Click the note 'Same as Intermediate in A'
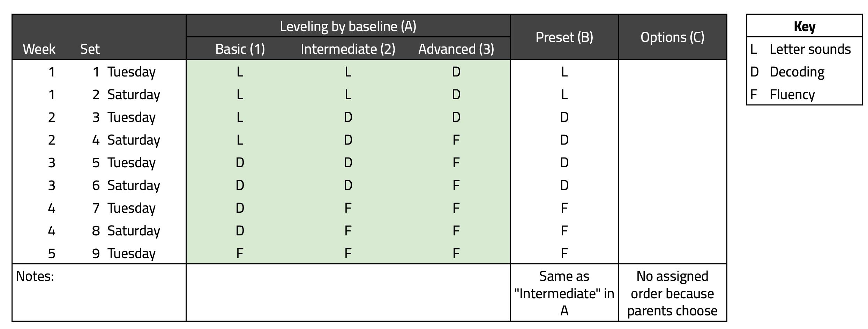 (564, 293)
